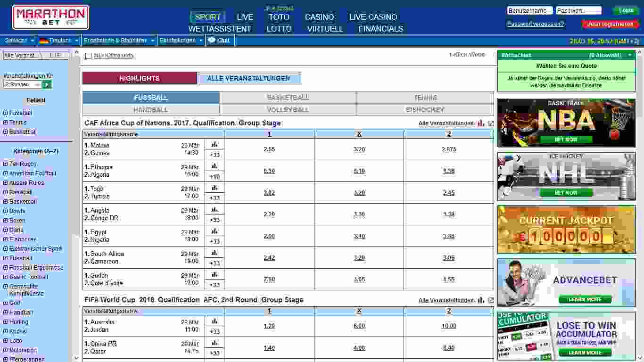
Task: Expand Elektronischer Sport category
Action: tap(6, 249)
